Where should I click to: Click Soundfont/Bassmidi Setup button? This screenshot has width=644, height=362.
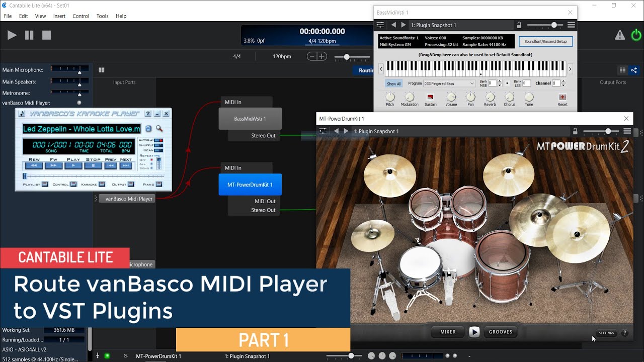[545, 41]
